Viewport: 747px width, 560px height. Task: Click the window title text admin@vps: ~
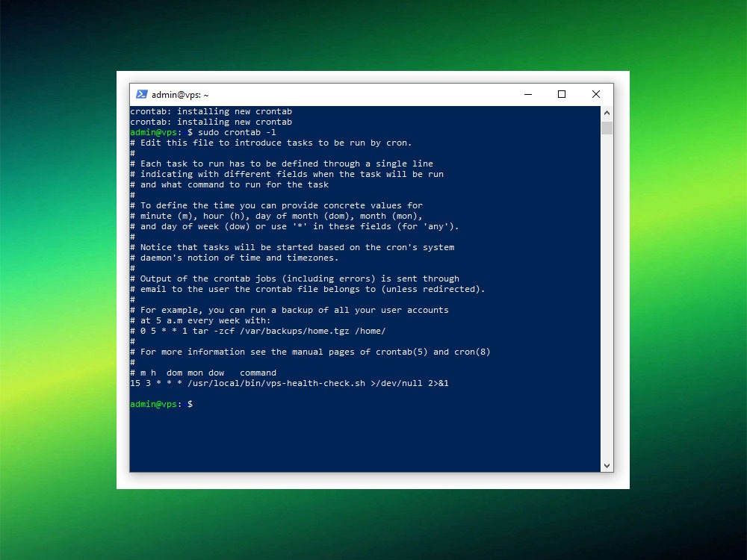(x=180, y=95)
